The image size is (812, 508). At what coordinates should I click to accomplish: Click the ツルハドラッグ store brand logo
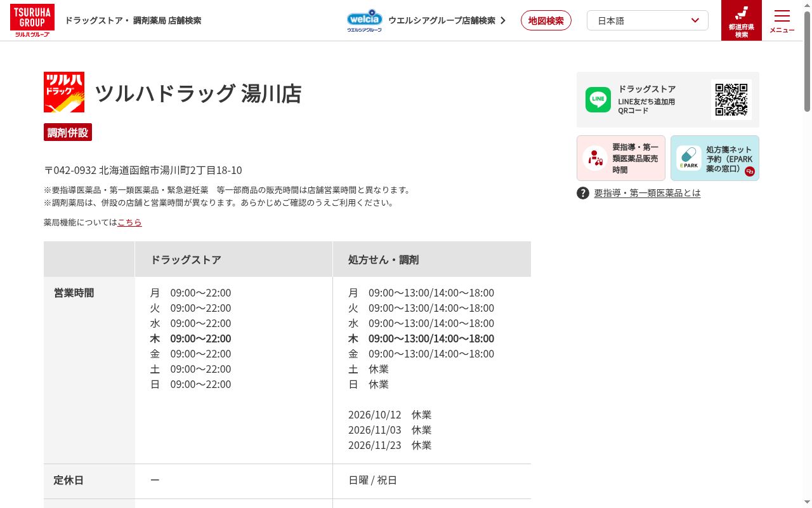click(64, 92)
